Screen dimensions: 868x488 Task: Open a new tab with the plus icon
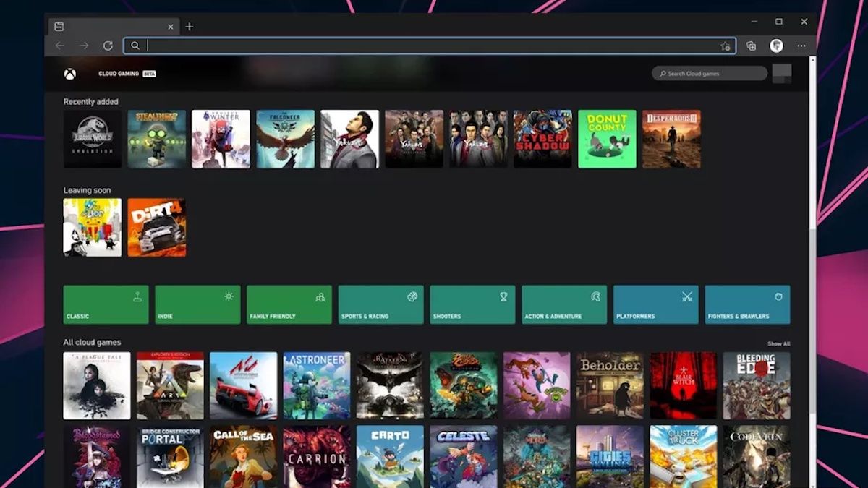pyautogui.click(x=190, y=27)
